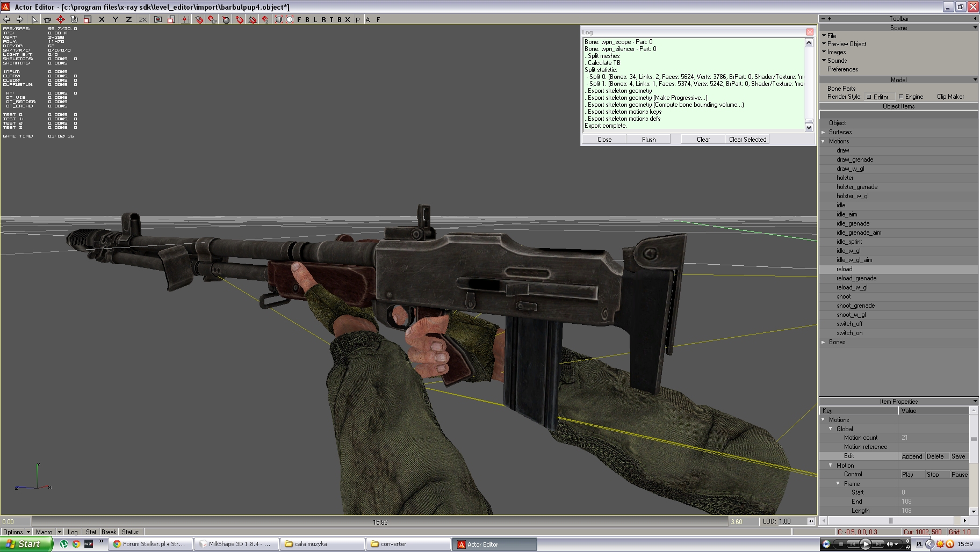The height and width of the screenshot is (552, 980).
Task: Switch to Front view F
Action: click(299, 19)
